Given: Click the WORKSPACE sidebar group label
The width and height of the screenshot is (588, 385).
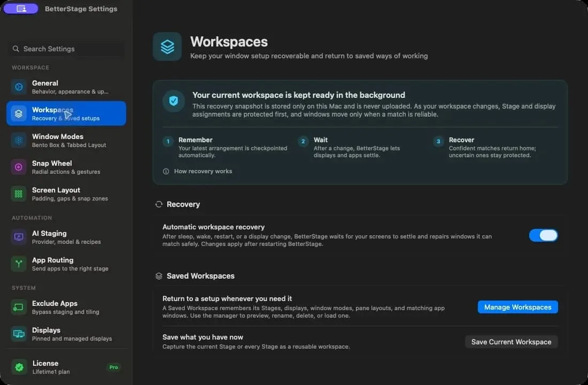Looking at the screenshot, I should pyautogui.click(x=30, y=67).
